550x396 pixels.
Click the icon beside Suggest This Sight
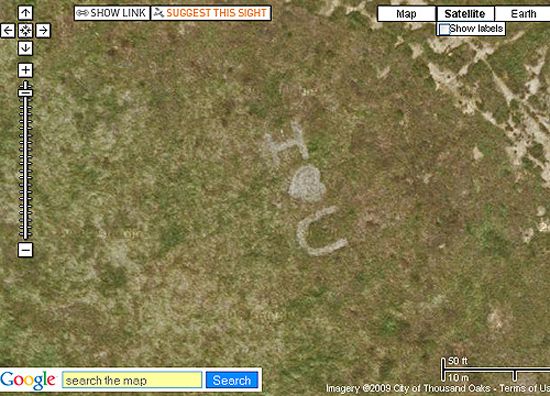click(x=159, y=13)
